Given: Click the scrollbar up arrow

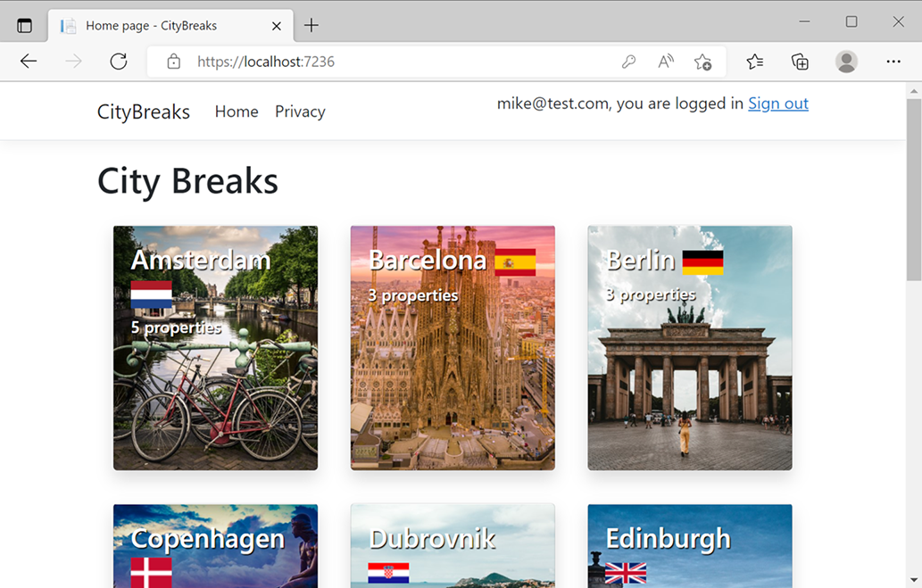Looking at the screenshot, I should coord(914,91).
